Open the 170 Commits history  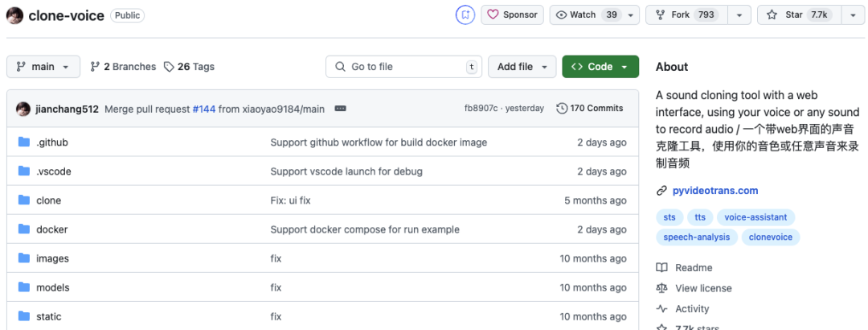pos(590,108)
